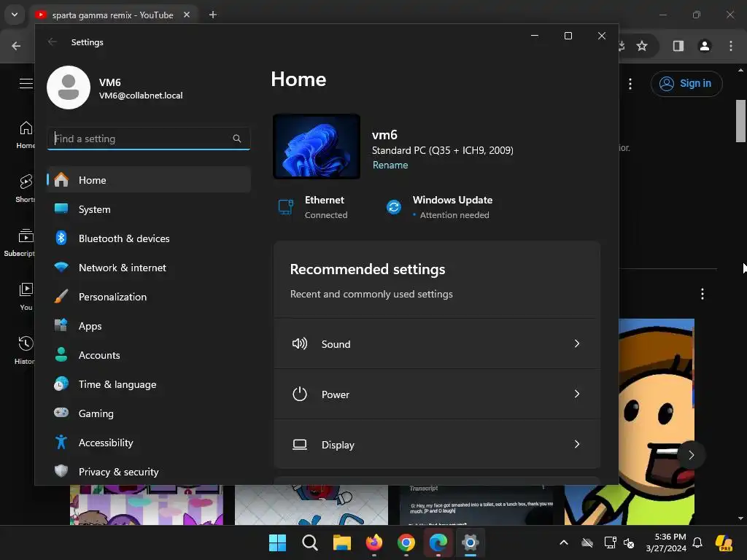Screen dimensions: 747x560
Task: Open Windows Update attention needed status
Action: (438, 207)
